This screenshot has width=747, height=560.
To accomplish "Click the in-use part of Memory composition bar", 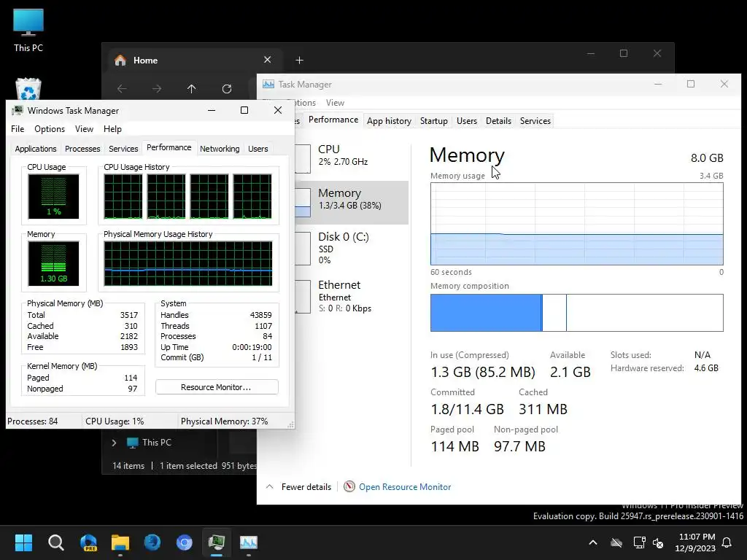I will (486, 312).
